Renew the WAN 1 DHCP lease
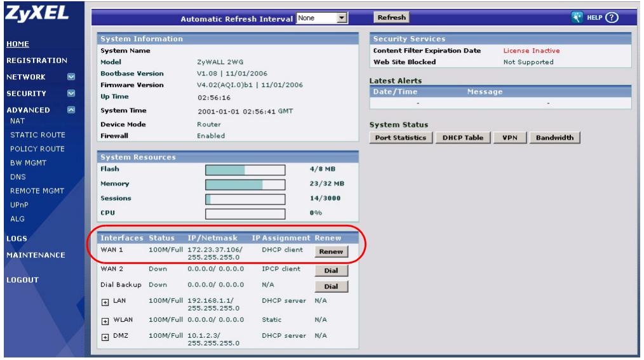Screen dimensions: 644x360 coord(331,251)
